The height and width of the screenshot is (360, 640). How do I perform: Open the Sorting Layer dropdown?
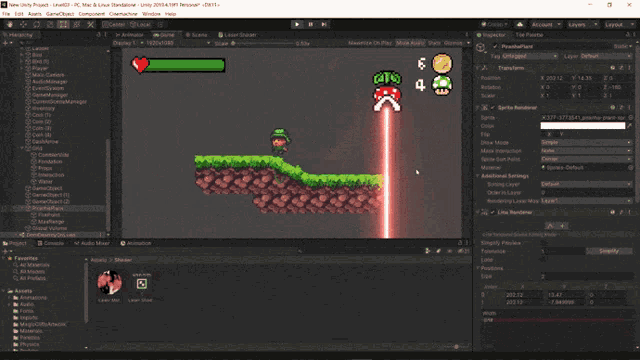click(586, 184)
